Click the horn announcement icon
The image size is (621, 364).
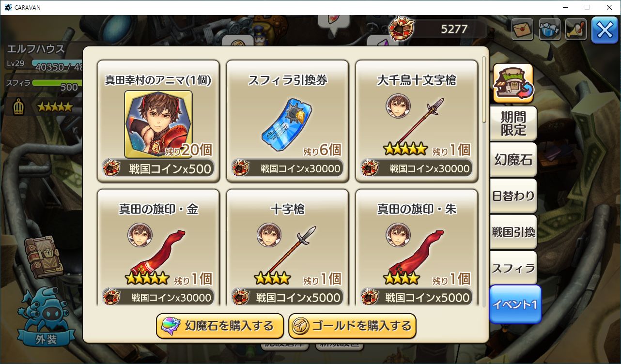576,30
